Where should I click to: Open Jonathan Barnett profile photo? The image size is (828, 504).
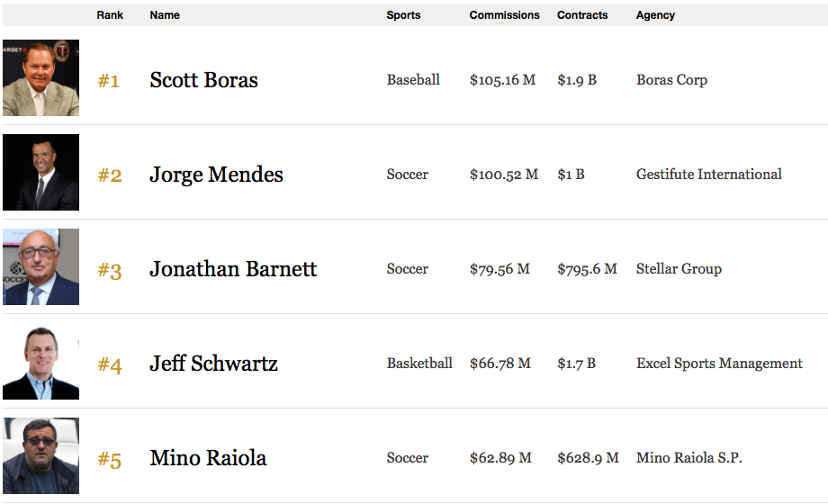[40, 266]
